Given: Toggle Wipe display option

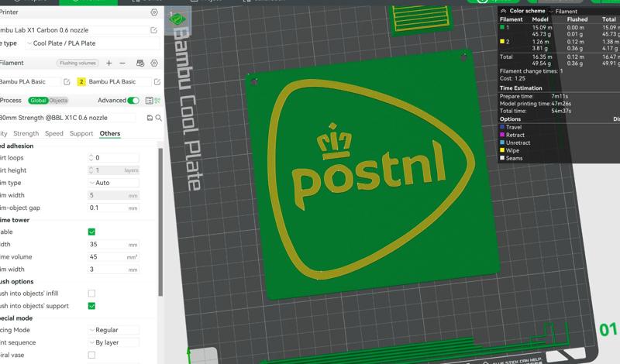Looking at the screenshot, I should [x=502, y=150].
